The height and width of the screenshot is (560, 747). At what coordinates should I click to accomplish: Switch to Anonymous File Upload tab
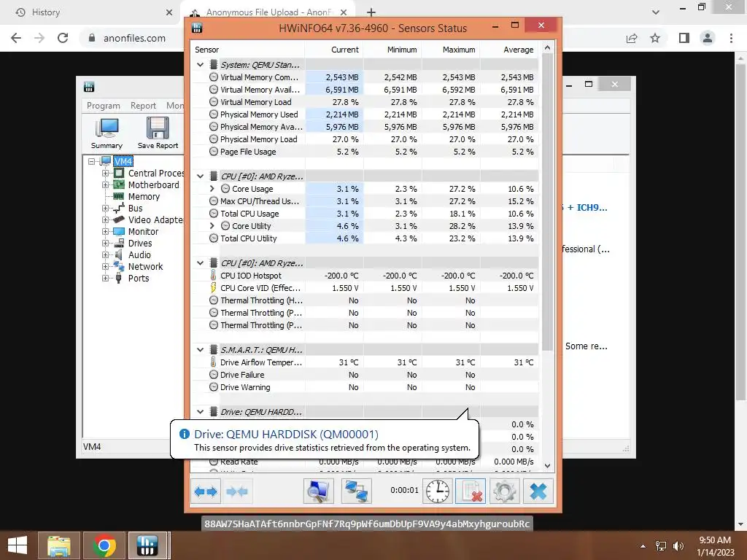point(267,12)
